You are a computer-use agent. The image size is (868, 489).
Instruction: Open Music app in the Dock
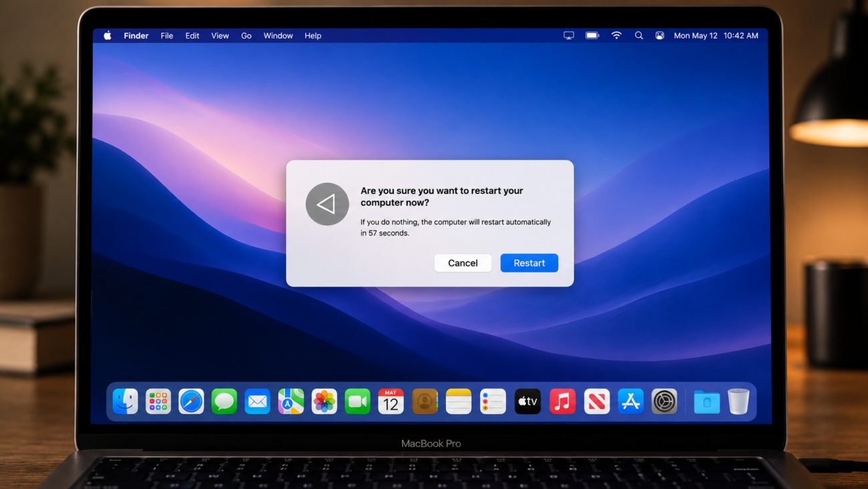[562, 401]
